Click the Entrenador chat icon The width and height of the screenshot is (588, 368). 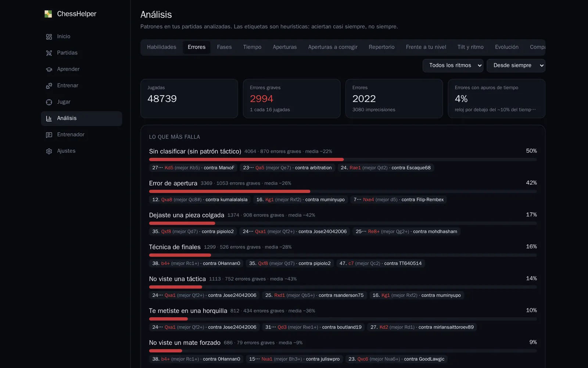[49, 135]
